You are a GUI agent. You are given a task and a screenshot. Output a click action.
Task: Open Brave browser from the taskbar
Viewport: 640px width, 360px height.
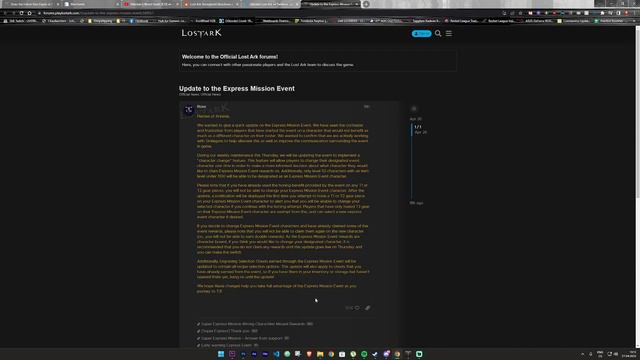(309, 354)
